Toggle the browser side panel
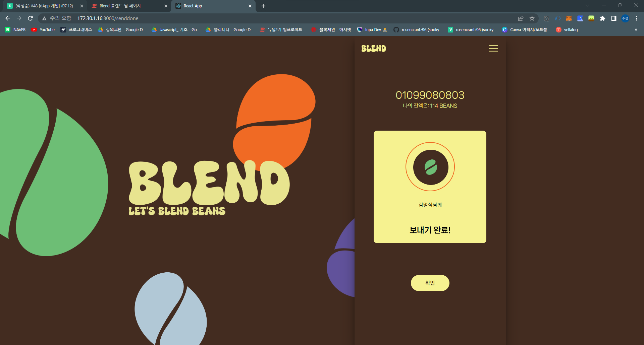The height and width of the screenshot is (345, 644). tap(614, 18)
